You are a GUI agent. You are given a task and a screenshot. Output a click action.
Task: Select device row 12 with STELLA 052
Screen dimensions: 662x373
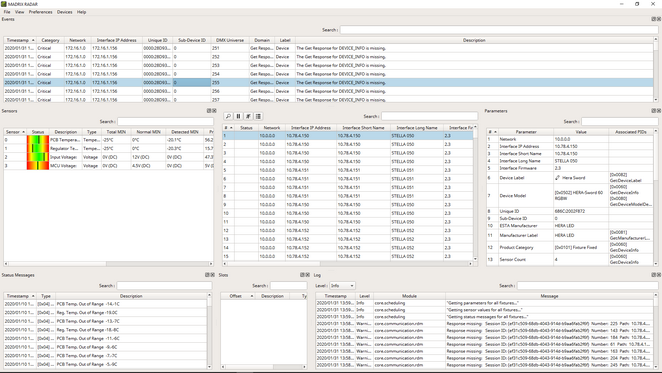(348, 231)
